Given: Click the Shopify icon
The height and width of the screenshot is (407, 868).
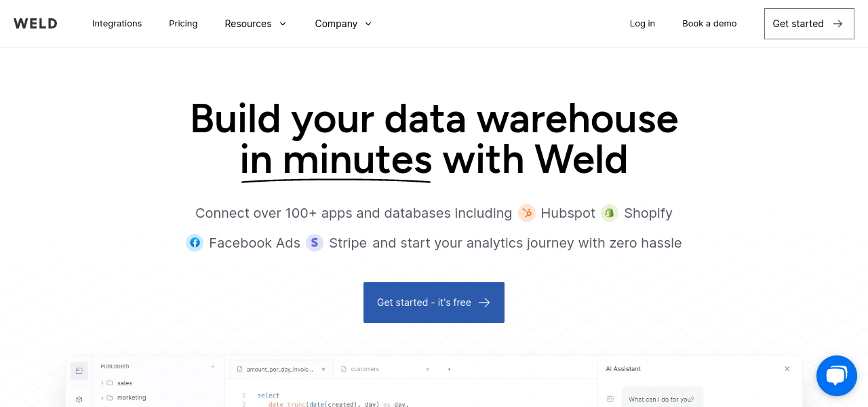Looking at the screenshot, I should (x=610, y=213).
